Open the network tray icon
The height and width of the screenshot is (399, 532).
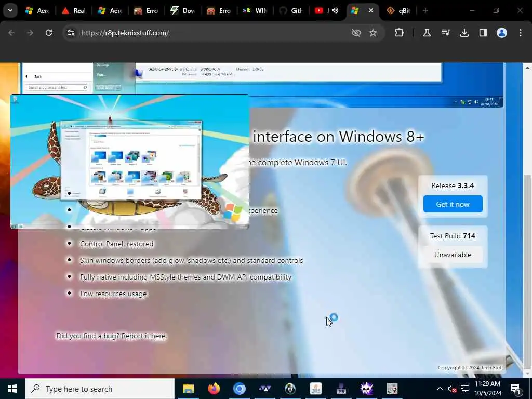click(x=465, y=389)
